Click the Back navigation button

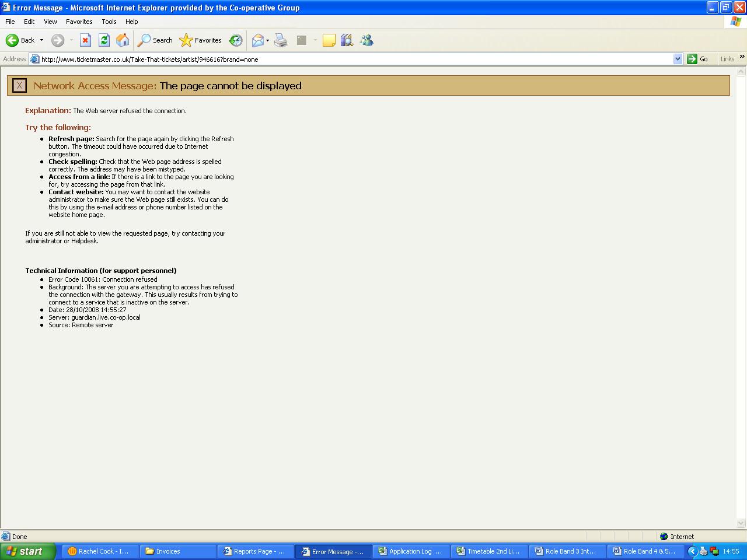tap(20, 40)
